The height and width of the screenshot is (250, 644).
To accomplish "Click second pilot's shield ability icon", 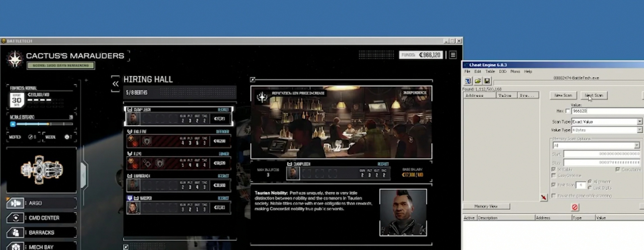I will click(x=147, y=141).
